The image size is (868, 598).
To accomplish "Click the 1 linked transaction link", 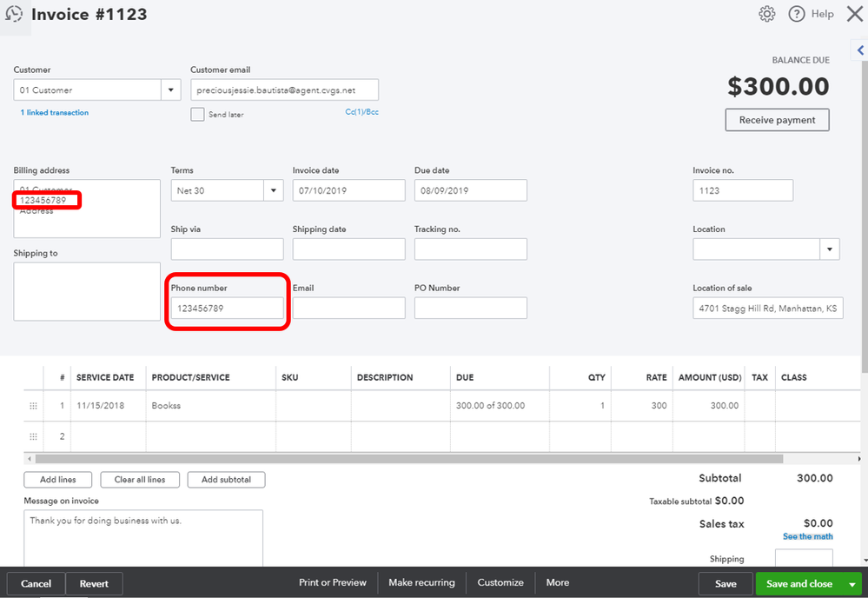I will click(x=54, y=112).
